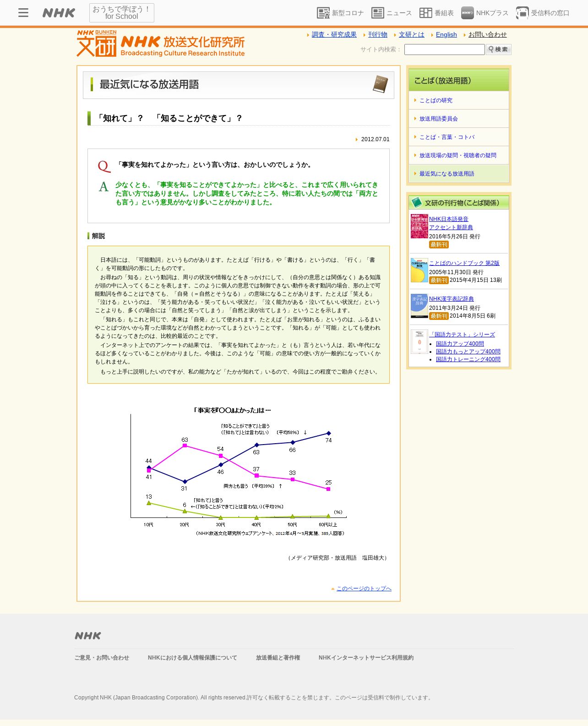588x726 pixels.
Task: Click ことばのハンドブック book cover thumbnail
Action: (x=419, y=270)
